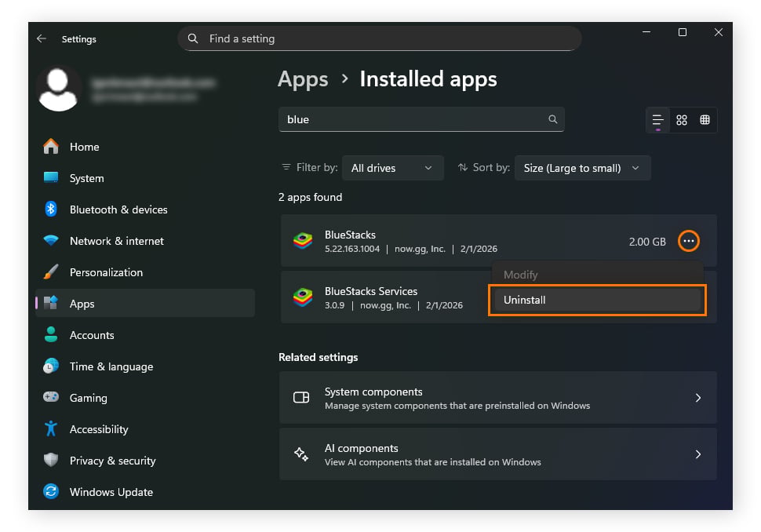Screen dimensions: 761x532
Task: Click the back arrow in Settings
Action: pyautogui.click(x=42, y=38)
